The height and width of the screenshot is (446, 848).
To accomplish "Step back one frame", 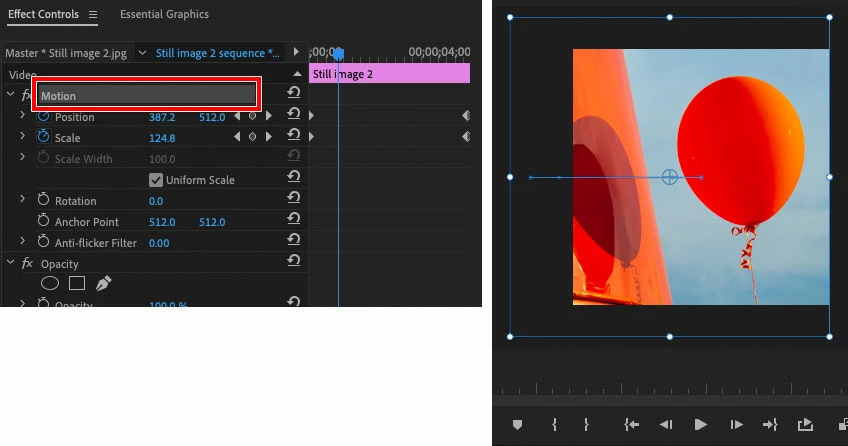I will tap(666, 425).
